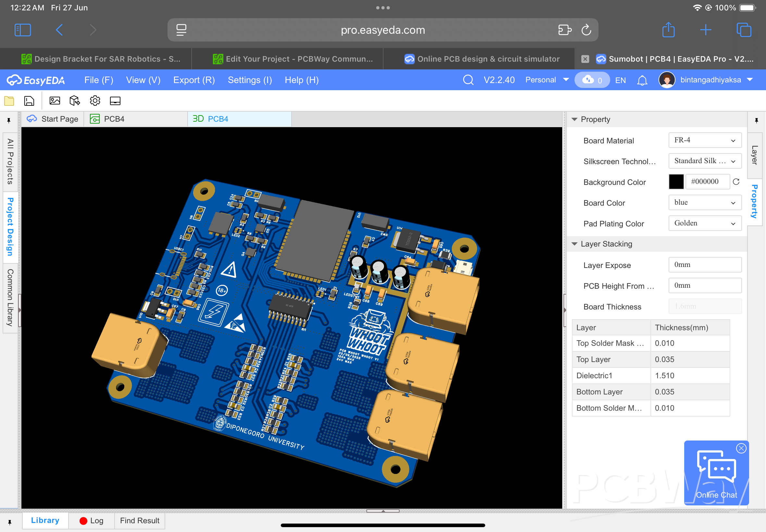Click the EasyEDA logo

pos(36,80)
